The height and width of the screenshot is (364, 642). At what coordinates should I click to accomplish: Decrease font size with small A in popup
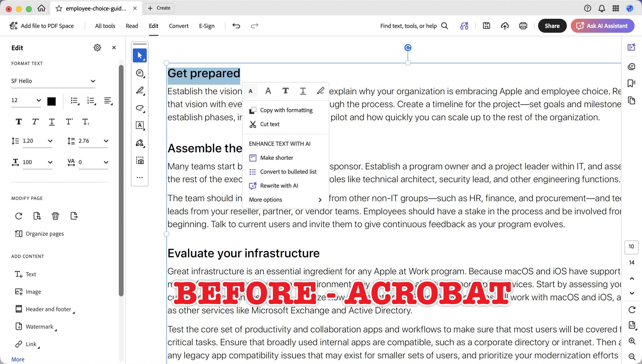[x=250, y=91]
